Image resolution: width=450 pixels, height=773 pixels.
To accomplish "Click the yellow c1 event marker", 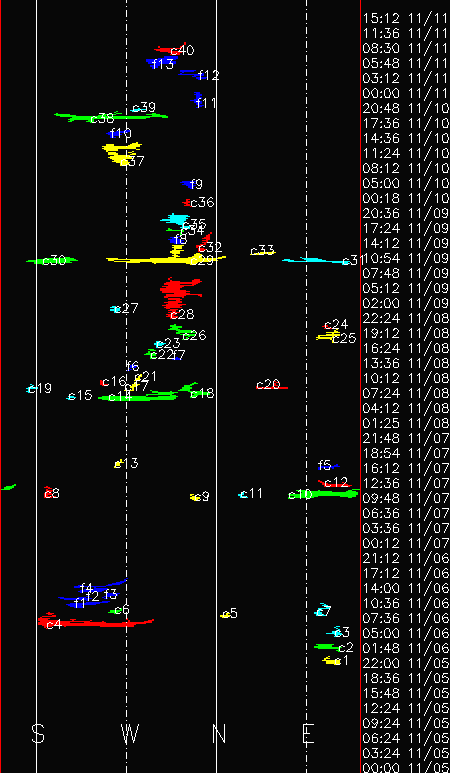I will point(332,661).
